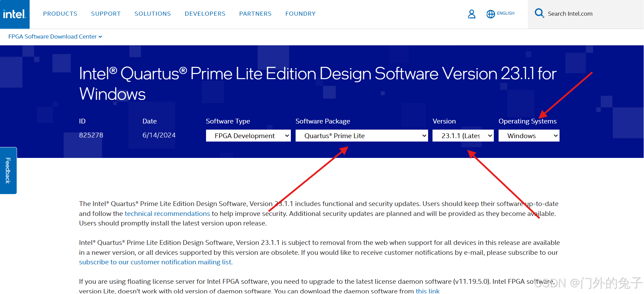This screenshot has width=644, height=294.
Task: Open the FOUNDRY menu
Action: (300, 14)
